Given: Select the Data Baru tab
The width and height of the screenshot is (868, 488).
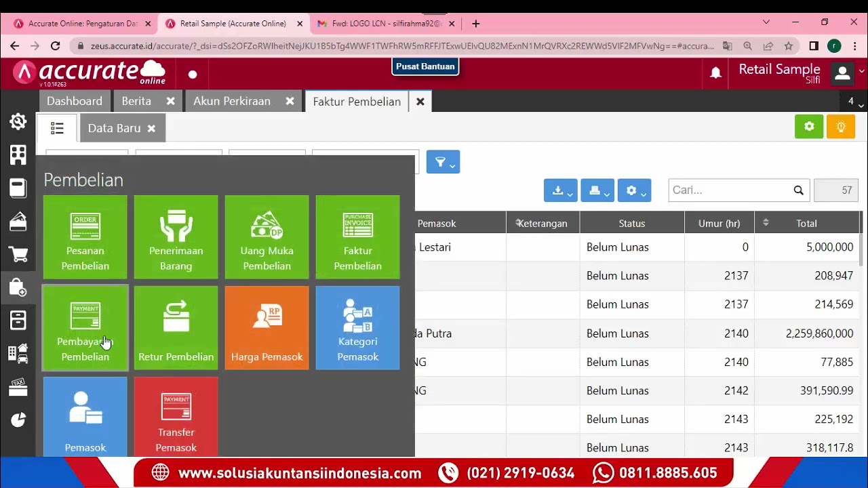Looking at the screenshot, I should coord(114,128).
